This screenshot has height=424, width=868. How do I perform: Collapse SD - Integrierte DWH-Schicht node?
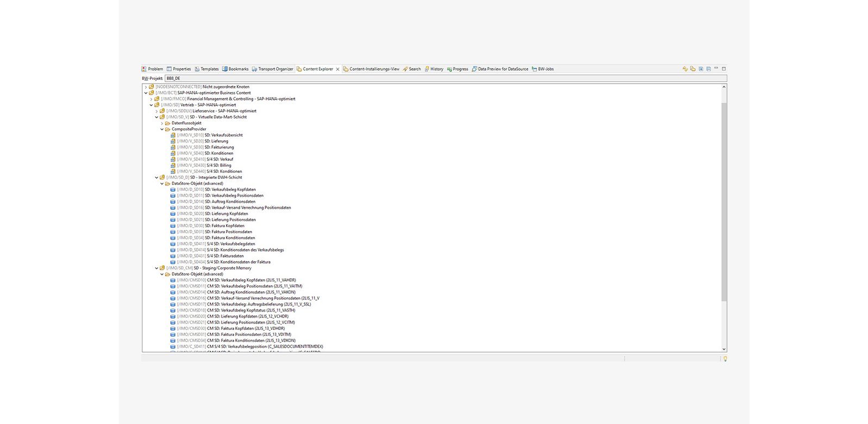click(x=156, y=178)
